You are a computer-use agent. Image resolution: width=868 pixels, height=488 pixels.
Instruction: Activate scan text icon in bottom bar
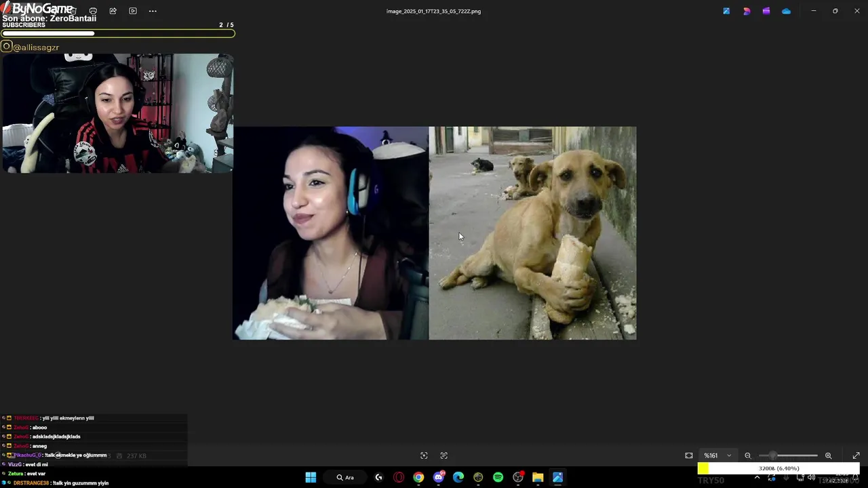[x=444, y=455]
